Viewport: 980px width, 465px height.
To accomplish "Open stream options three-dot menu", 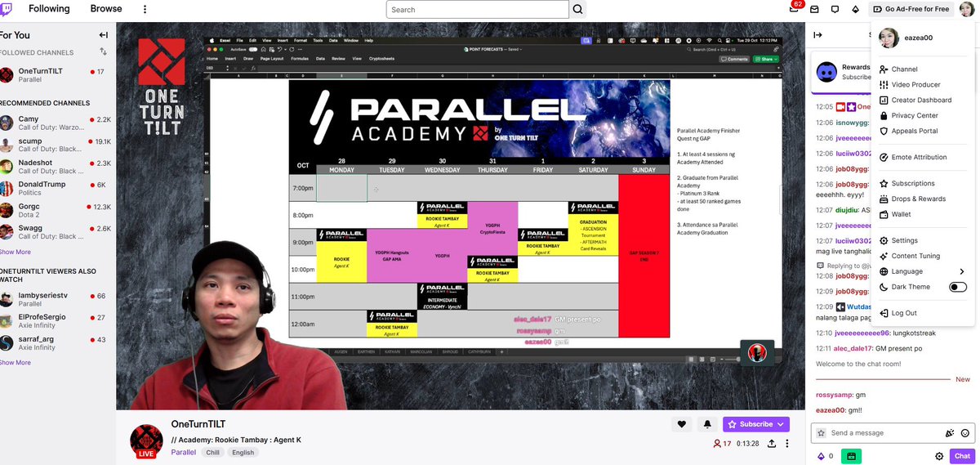I will [787, 444].
